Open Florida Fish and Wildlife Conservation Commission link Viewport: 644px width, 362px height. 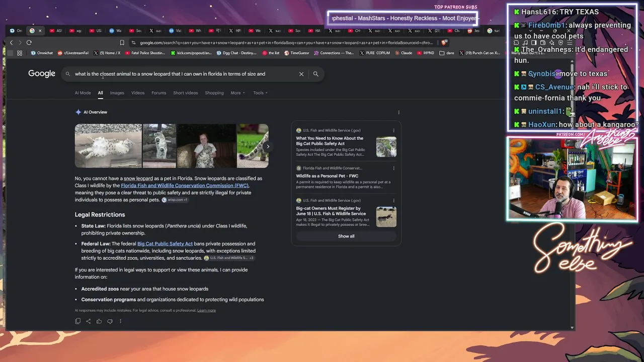(x=185, y=186)
